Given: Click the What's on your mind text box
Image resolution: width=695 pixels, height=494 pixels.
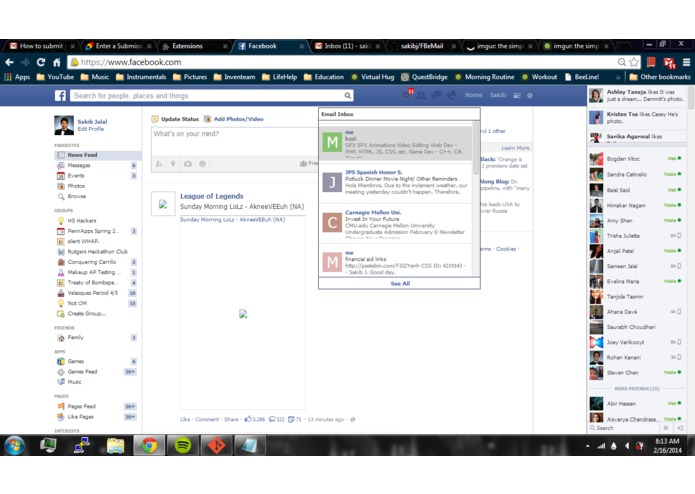Looking at the screenshot, I should tap(234, 141).
